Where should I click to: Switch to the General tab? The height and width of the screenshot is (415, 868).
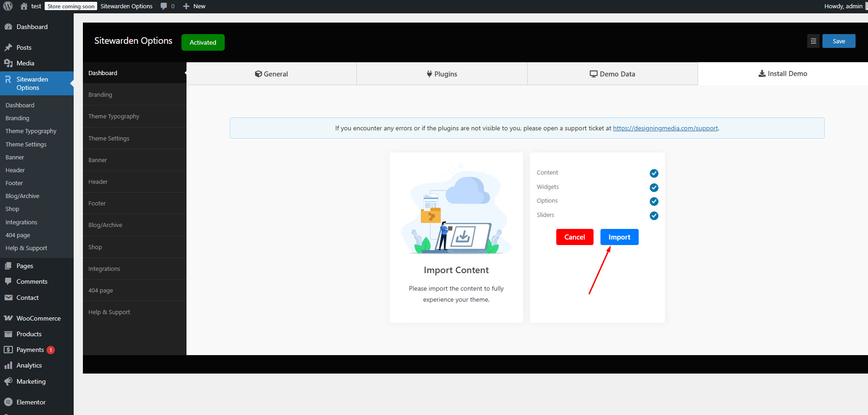[272, 74]
